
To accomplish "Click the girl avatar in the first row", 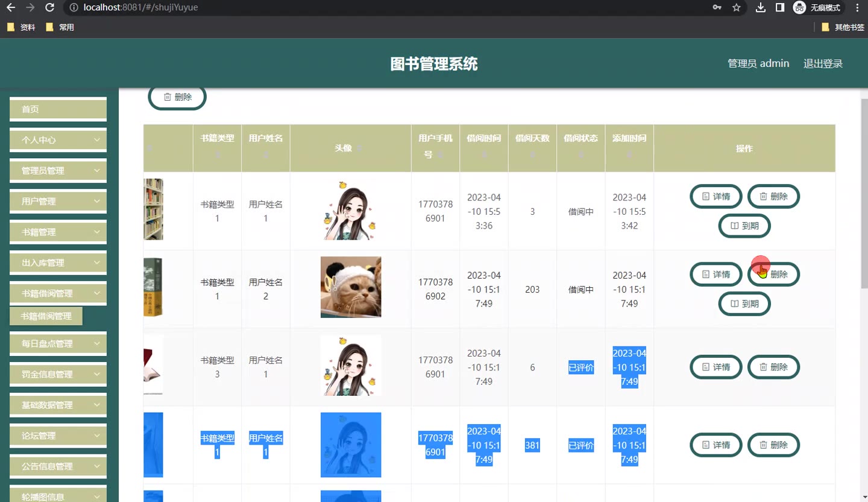I will click(x=351, y=209).
